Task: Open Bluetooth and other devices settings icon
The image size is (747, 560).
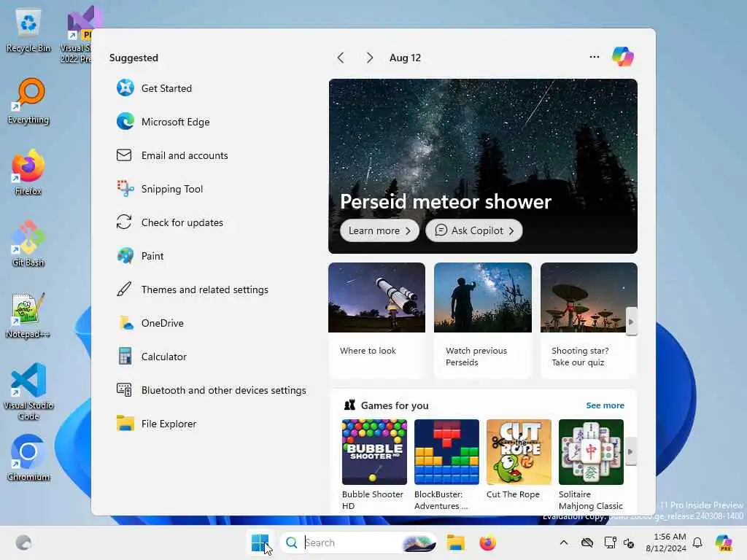Action: [x=124, y=390]
